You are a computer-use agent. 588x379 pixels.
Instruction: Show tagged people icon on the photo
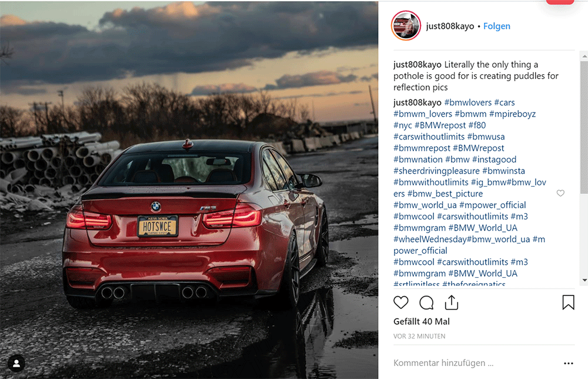[16, 363]
